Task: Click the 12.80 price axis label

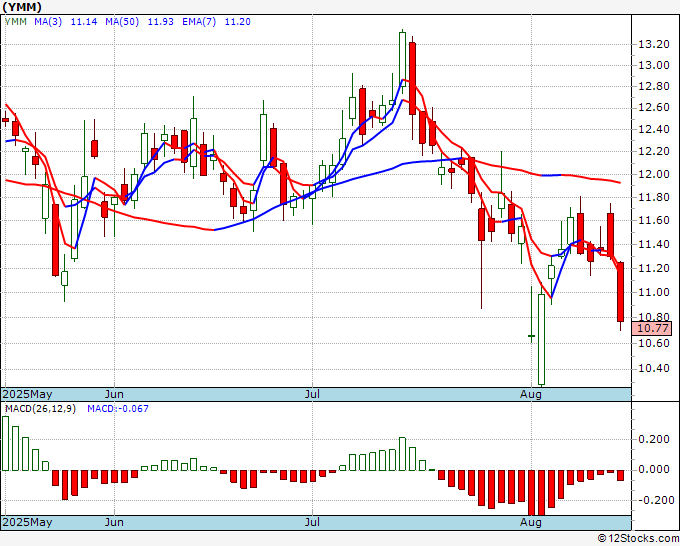Action: 654,86
